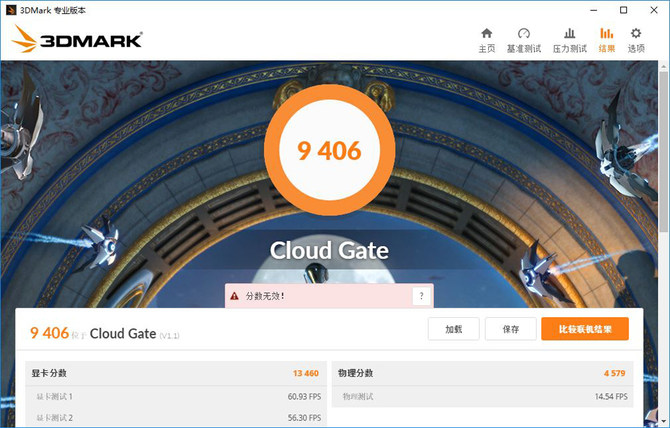Click the 保存 save button
670x428 pixels.
511,329
